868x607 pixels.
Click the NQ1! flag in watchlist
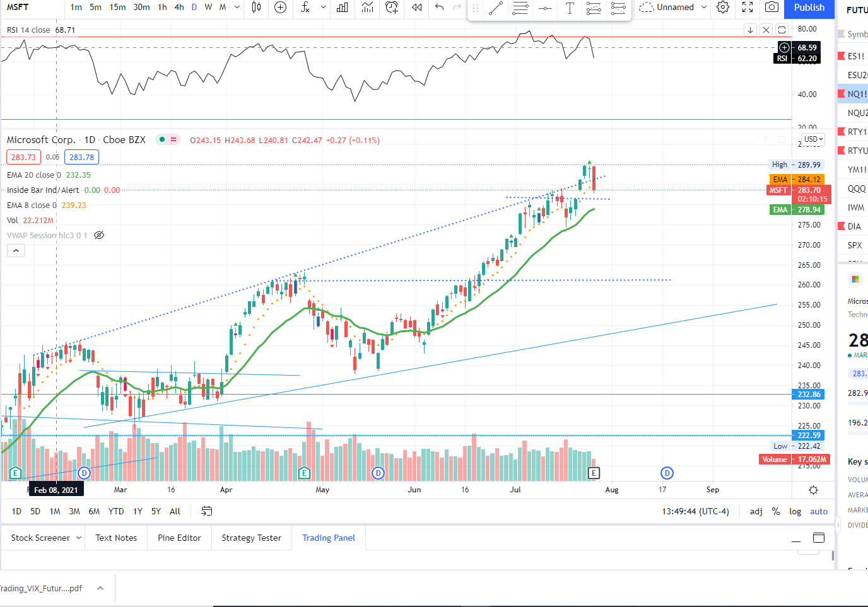pos(842,94)
